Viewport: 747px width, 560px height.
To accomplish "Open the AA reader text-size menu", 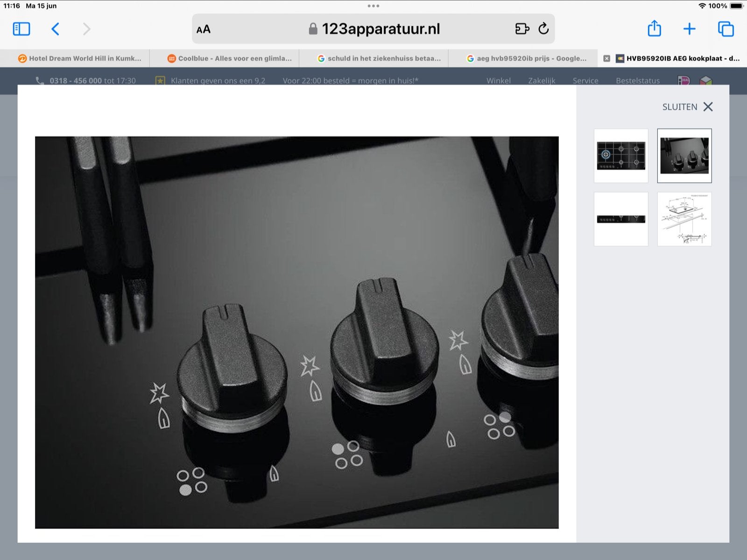I will [204, 29].
